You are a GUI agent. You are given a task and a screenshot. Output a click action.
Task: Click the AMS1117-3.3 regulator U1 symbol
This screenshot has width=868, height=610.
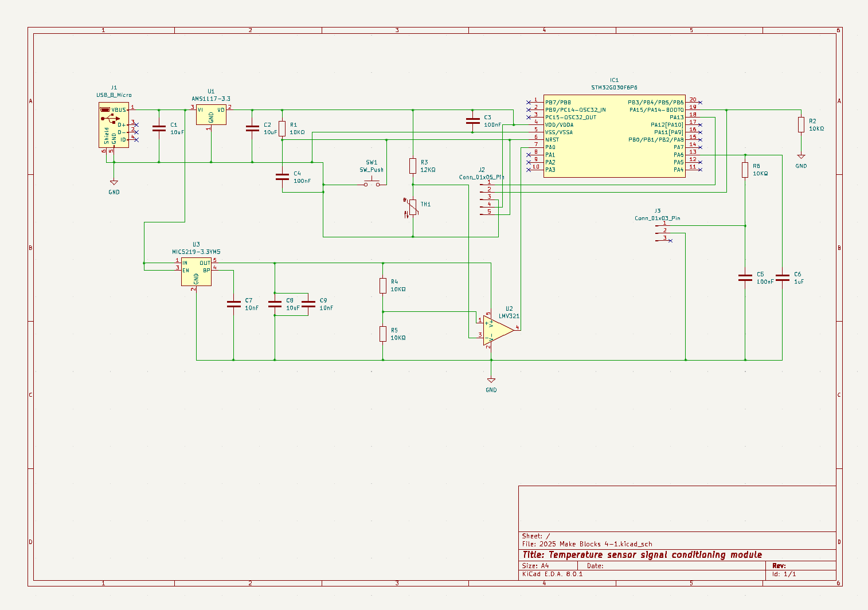pyautogui.click(x=211, y=115)
